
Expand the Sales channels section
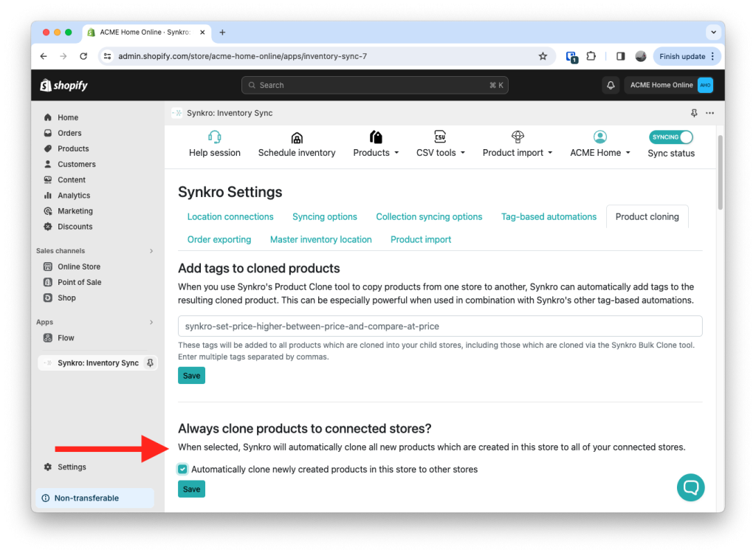point(151,250)
